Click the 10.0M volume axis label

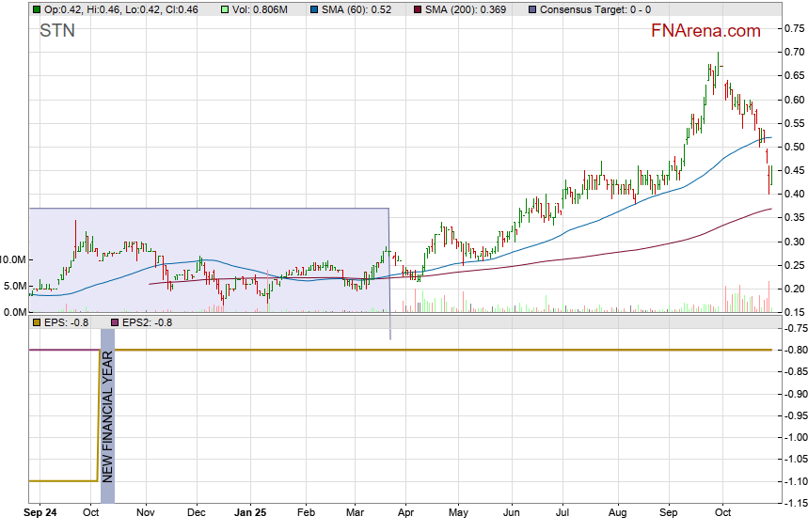pos(14,259)
